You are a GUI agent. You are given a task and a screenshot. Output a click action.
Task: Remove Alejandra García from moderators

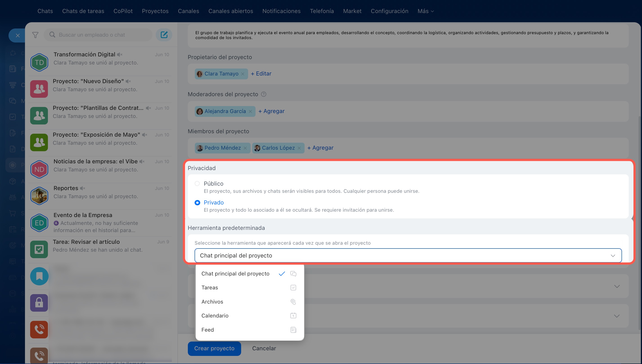point(250,111)
